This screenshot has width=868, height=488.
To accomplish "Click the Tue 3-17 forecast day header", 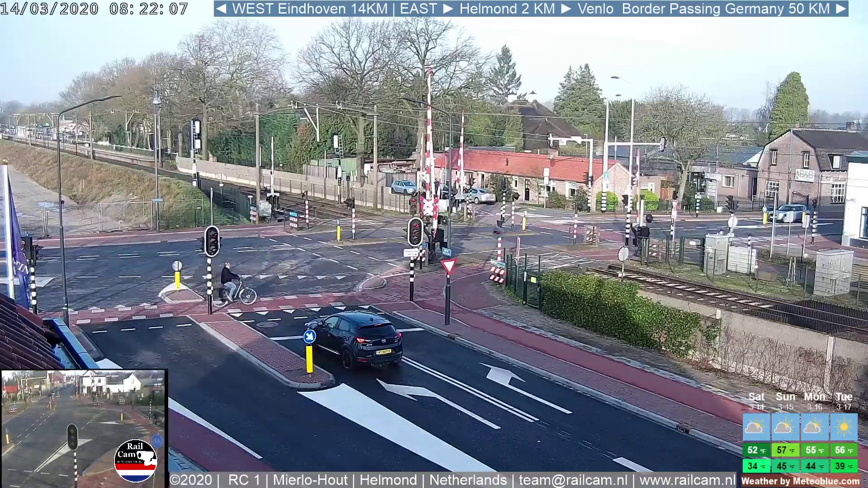I will point(844,401).
